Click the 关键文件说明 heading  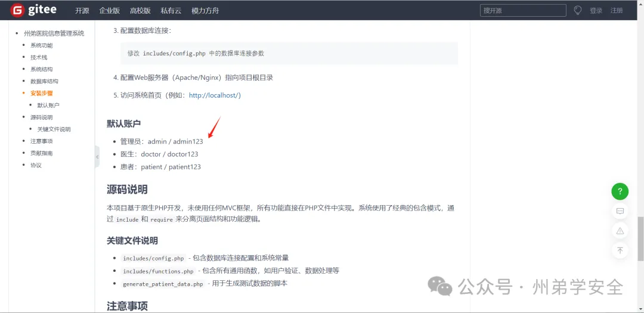pos(132,240)
